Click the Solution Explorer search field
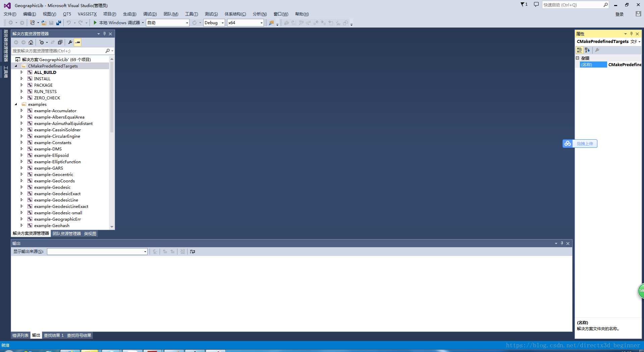 pyautogui.click(x=58, y=51)
